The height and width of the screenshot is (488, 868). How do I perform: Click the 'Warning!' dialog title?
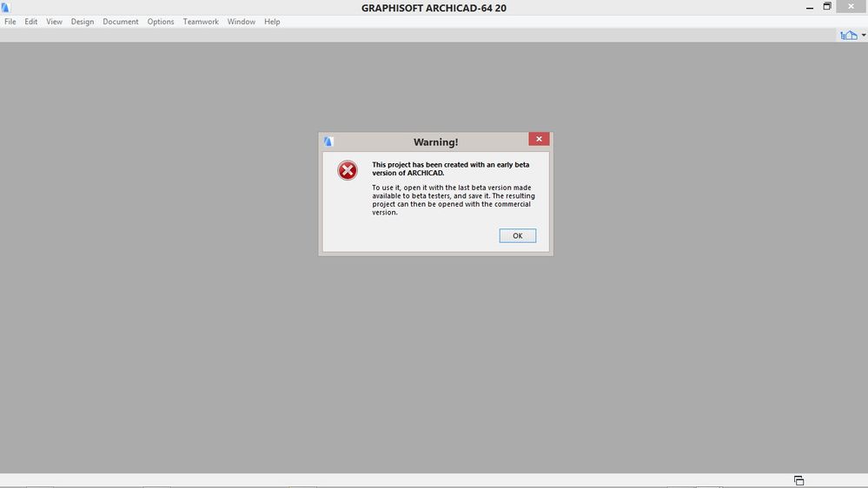coord(435,142)
